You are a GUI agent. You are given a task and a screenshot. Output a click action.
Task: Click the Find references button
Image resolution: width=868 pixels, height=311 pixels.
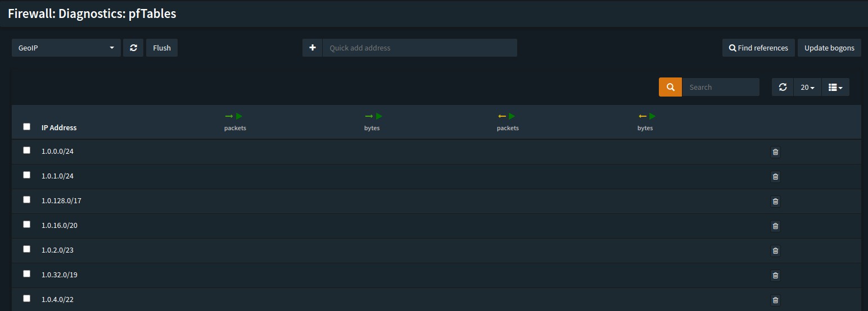[758, 48]
